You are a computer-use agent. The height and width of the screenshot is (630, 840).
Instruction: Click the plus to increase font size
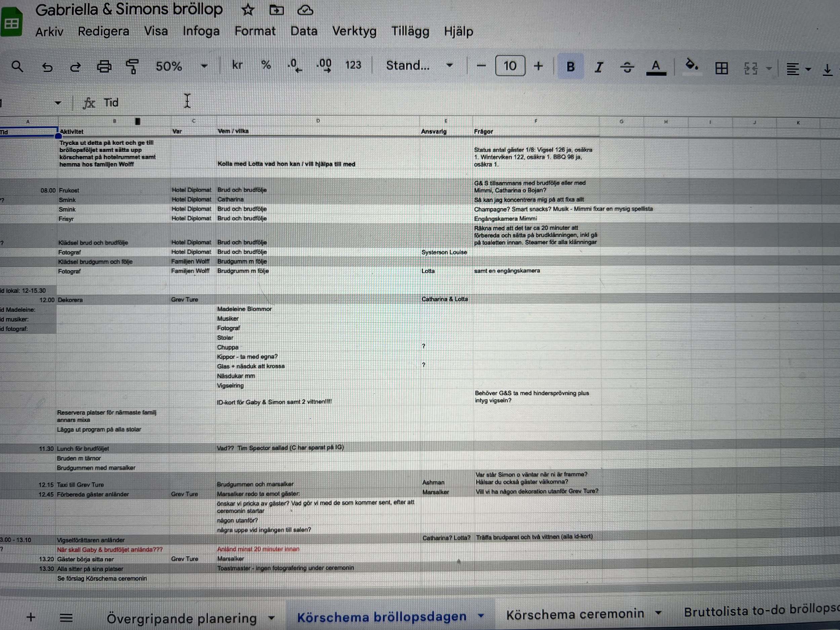[538, 66]
